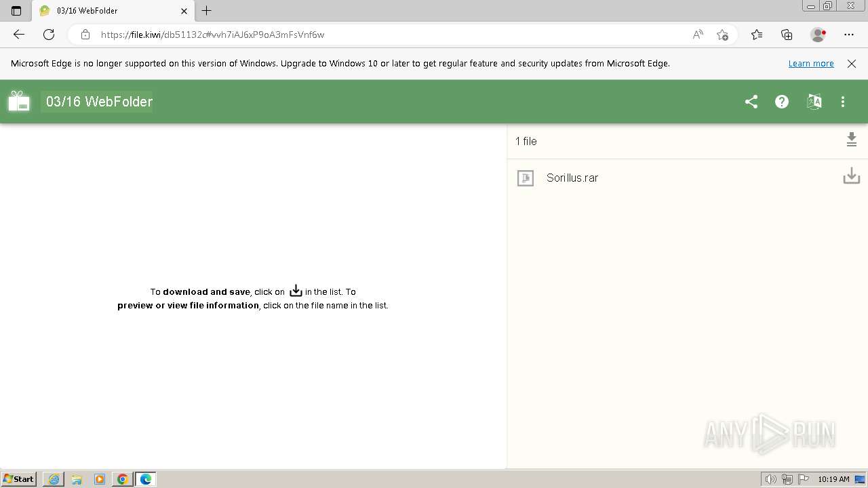Image resolution: width=868 pixels, height=488 pixels.
Task: Open the media player taskbar icon
Action: (x=100, y=479)
